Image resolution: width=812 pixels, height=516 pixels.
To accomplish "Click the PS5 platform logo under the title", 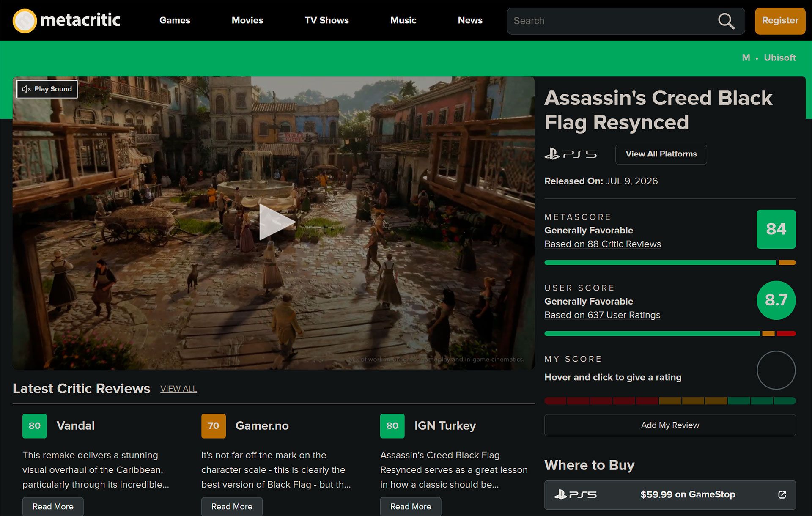I will click(571, 154).
